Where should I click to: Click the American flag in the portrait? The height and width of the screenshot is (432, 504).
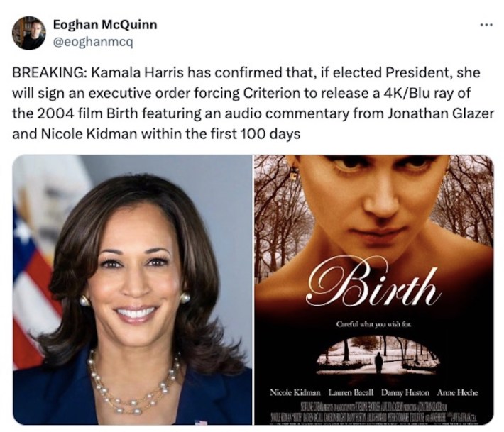[32, 284]
